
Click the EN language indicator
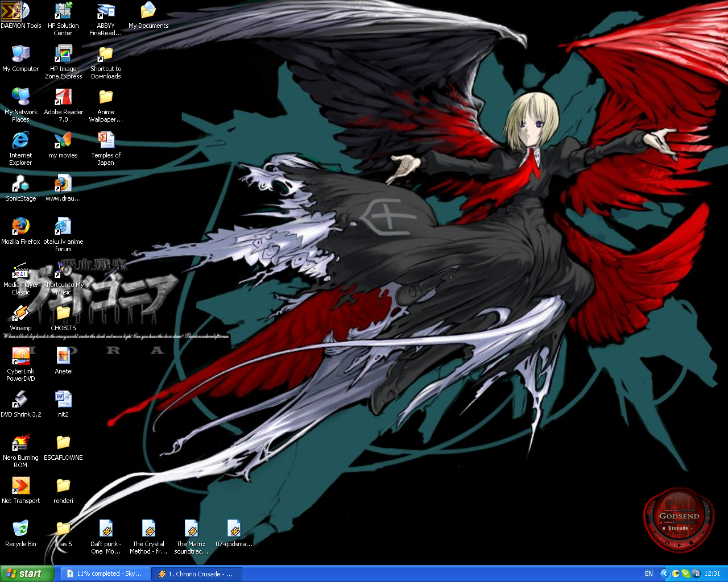(649, 573)
